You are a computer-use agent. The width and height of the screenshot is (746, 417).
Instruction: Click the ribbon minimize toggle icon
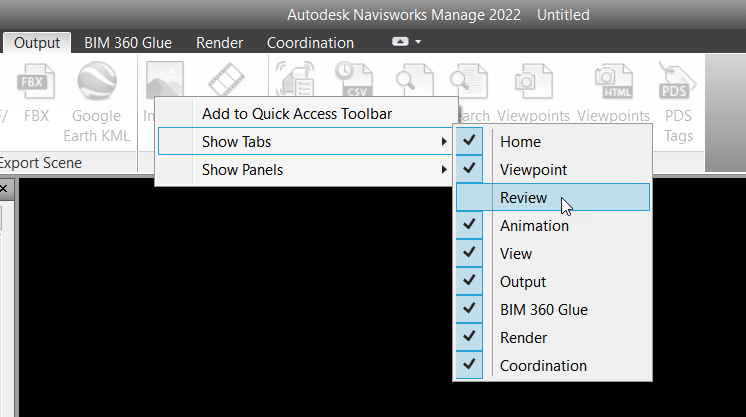click(x=400, y=42)
